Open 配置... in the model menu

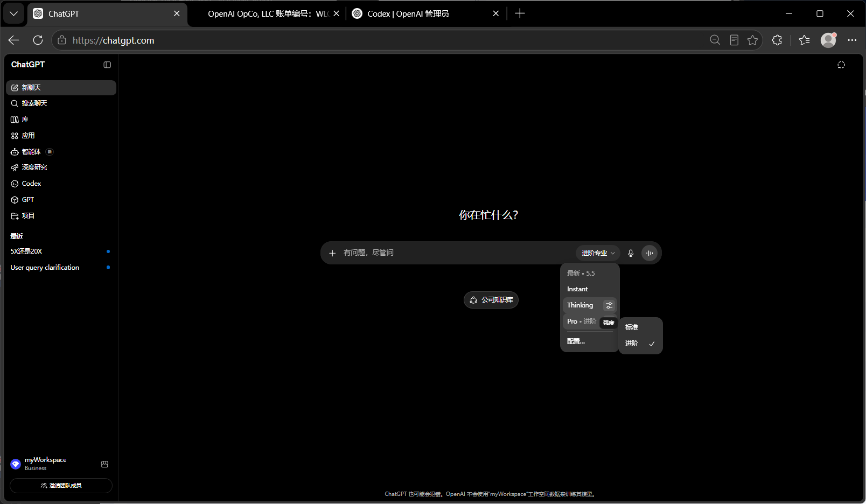tap(590, 341)
